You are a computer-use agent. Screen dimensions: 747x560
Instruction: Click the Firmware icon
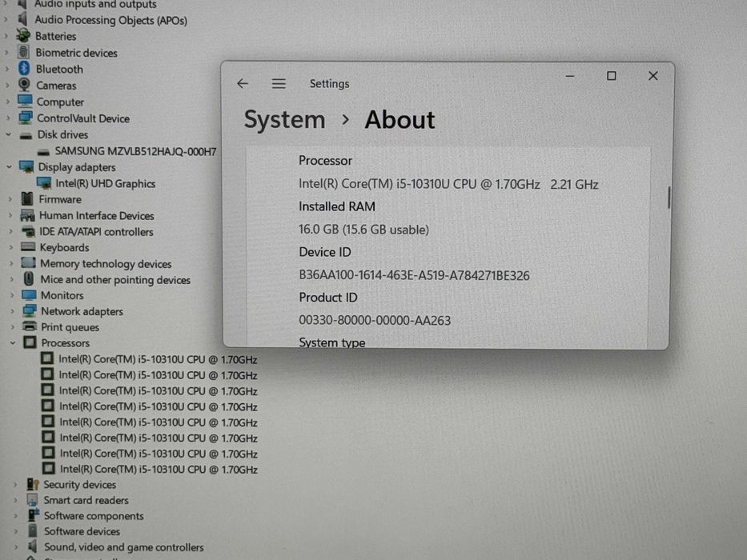(28, 198)
